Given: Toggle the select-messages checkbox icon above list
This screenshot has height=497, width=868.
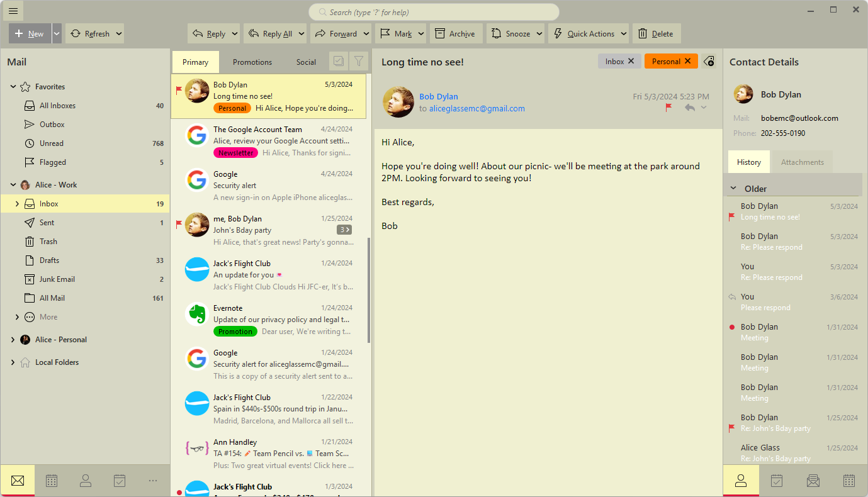Looking at the screenshot, I should tap(339, 61).
